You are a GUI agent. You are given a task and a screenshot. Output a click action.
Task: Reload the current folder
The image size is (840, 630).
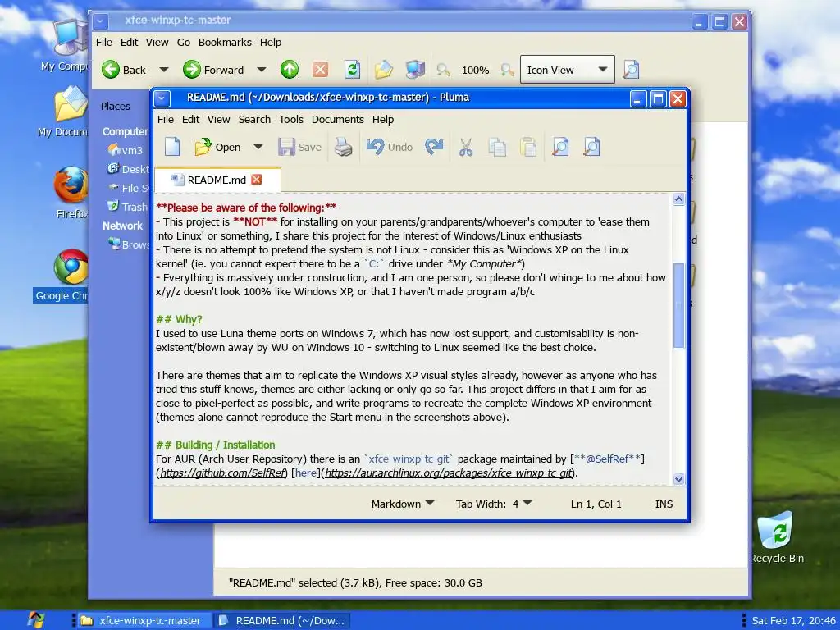352,70
